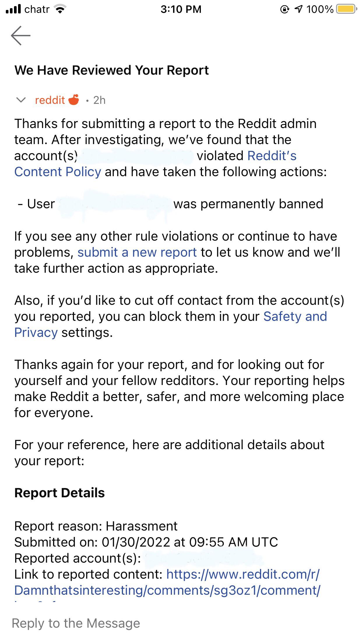Screen dimensions: 362x644
Task: Tap the Wi-Fi icon in status bar
Action: (x=60, y=9)
